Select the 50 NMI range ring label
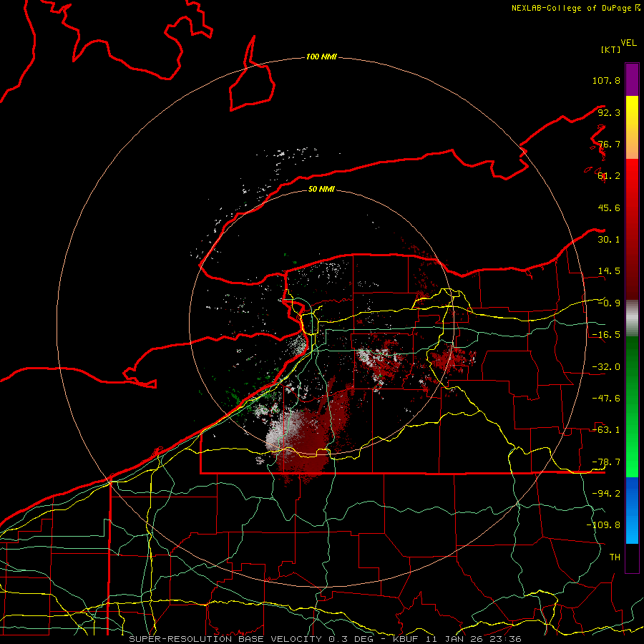 [x=321, y=189]
